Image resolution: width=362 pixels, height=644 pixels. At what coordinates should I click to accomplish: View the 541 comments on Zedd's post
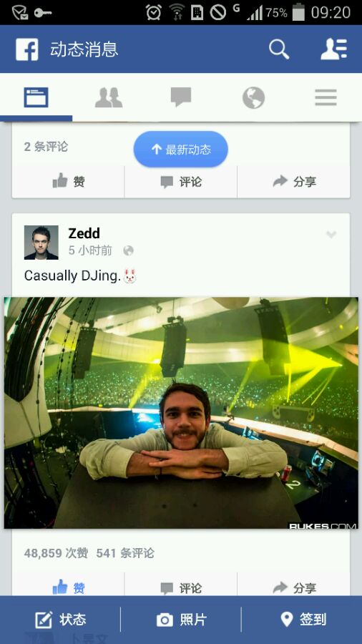pos(125,553)
